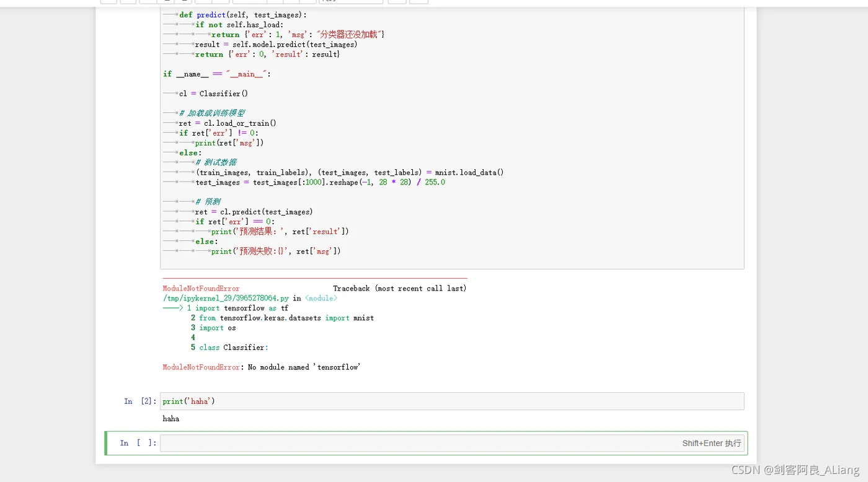This screenshot has height=482, width=868.
Task: Click the if ret['err'] != 0 line
Action: click(219, 133)
